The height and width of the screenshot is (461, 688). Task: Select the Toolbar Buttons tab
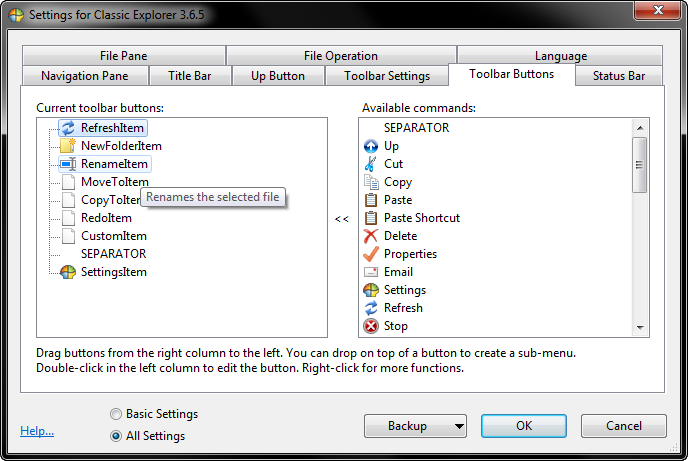[x=512, y=74]
